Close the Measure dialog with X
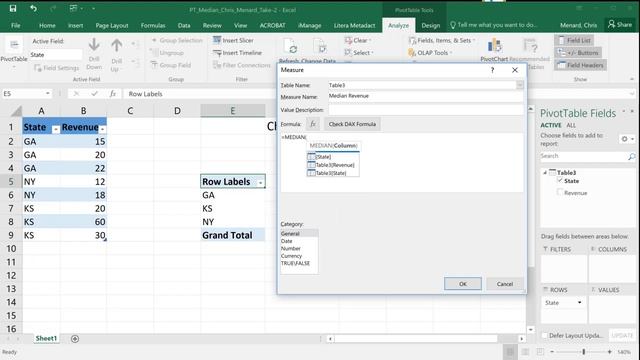The width and height of the screenshot is (640, 360). coord(515,70)
